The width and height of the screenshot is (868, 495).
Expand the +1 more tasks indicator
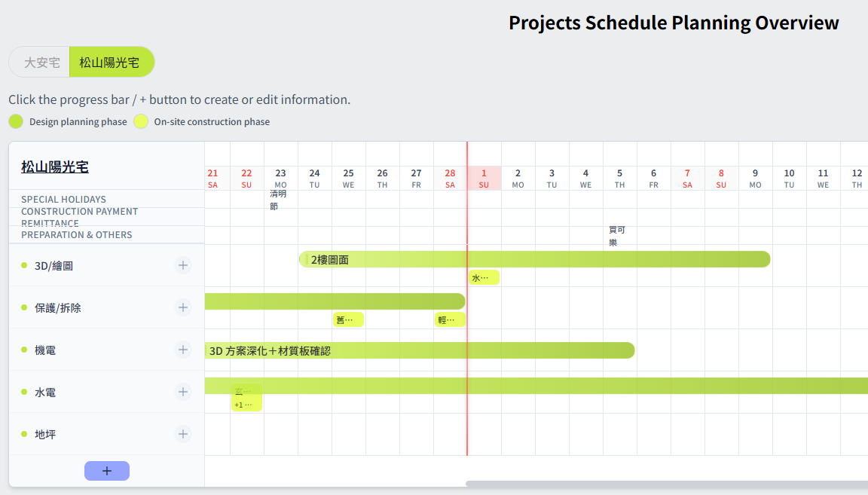coord(246,405)
